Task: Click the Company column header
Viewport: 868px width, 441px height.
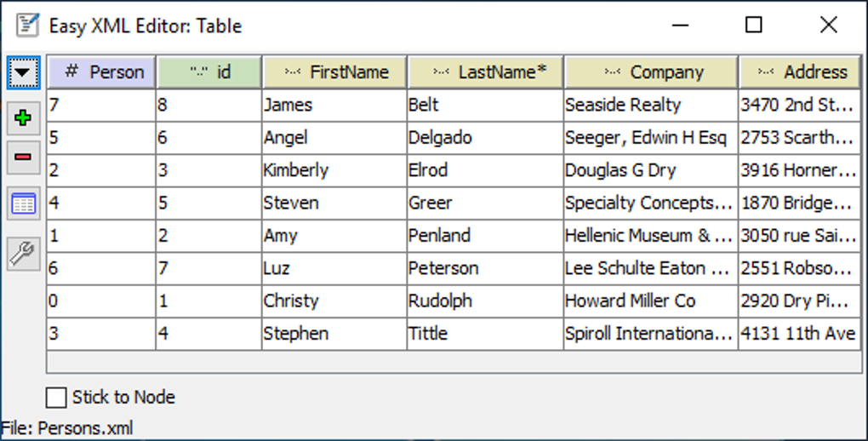Action: click(x=651, y=72)
